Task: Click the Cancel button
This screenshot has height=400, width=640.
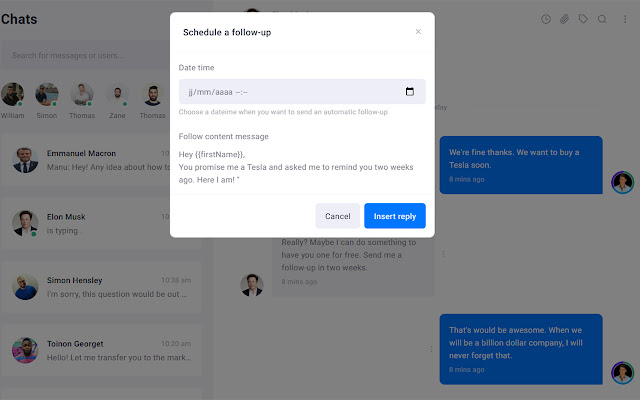Action: click(x=338, y=216)
